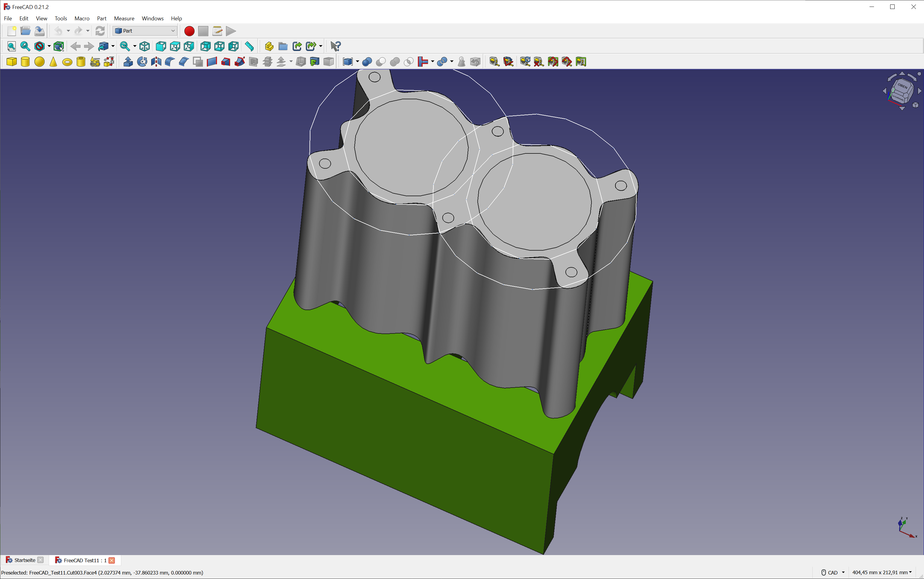The height and width of the screenshot is (579, 924).
Task: Expand the dimension units dropdown in status bar
Action: [x=911, y=572]
